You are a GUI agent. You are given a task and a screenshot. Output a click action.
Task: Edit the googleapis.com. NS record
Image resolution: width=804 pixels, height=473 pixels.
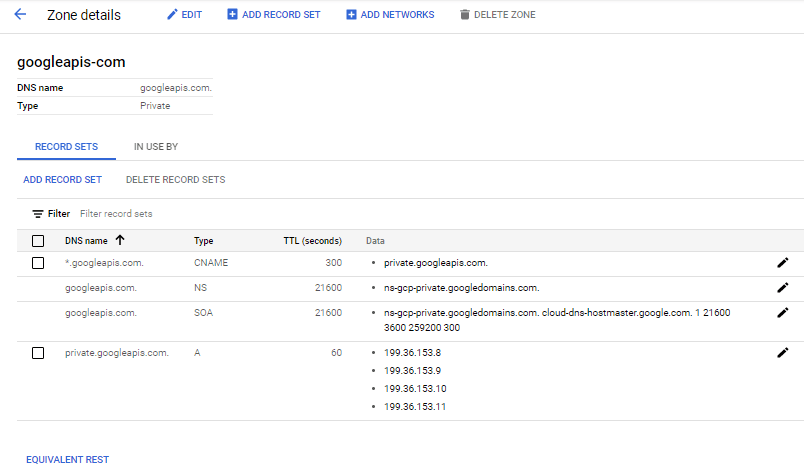pyautogui.click(x=782, y=288)
